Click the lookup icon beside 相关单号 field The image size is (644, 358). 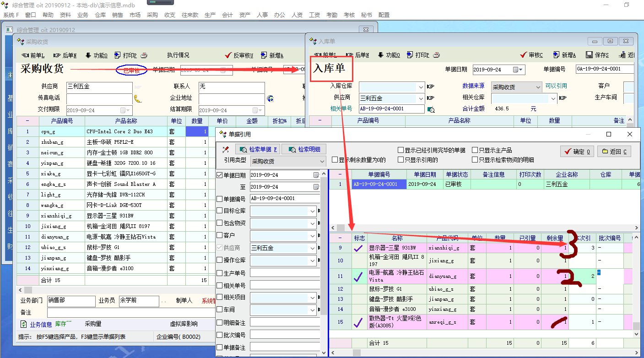[x=430, y=109]
